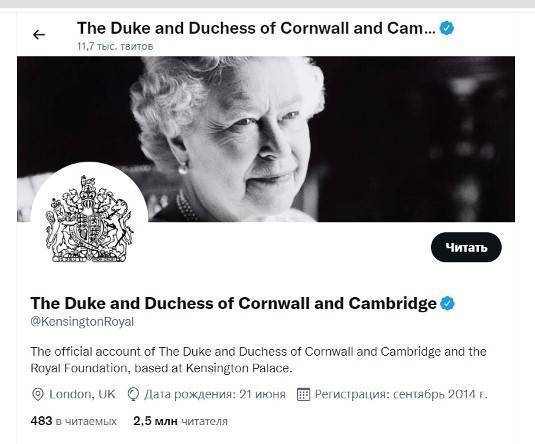Open the black-and-white header banner photo

(x=266, y=139)
